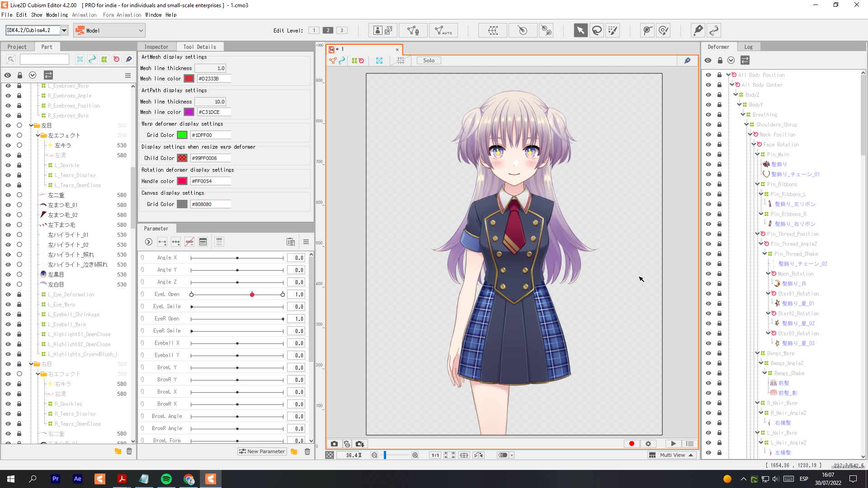
Task: Collapse the 左エフェクト folder
Action: pyautogui.click(x=38, y=135)
